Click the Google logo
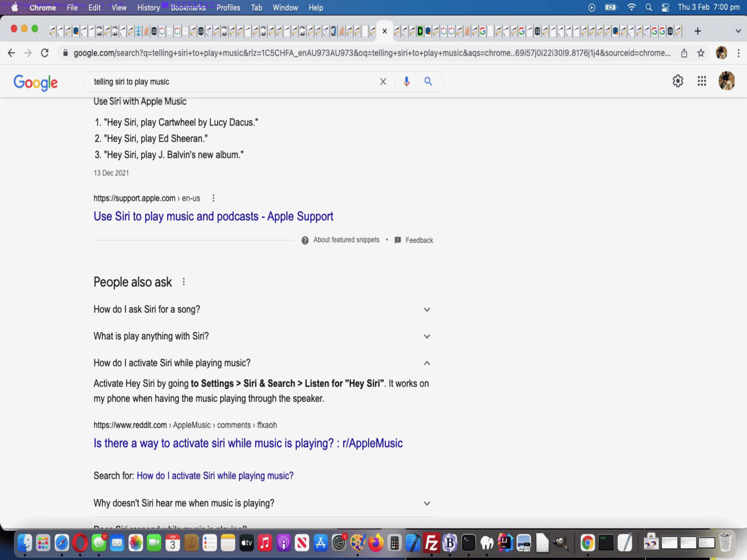Screen dimensions: 747x560 (36, 82)
